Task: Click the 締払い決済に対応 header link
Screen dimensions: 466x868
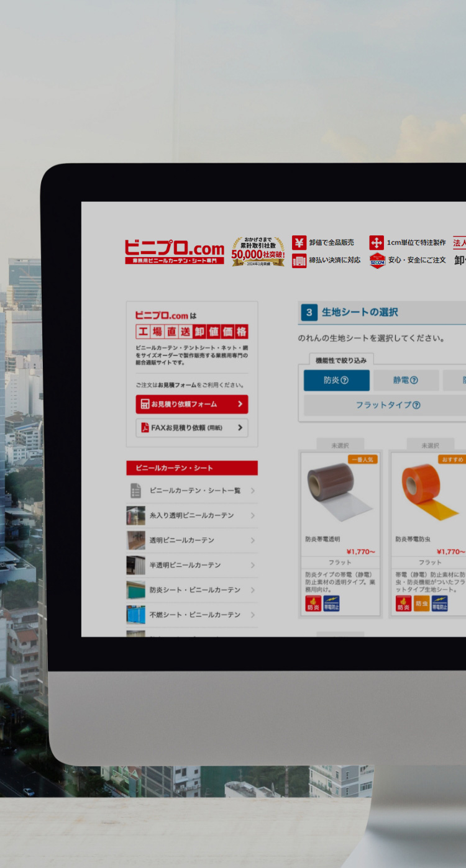Action: [335, 261]
